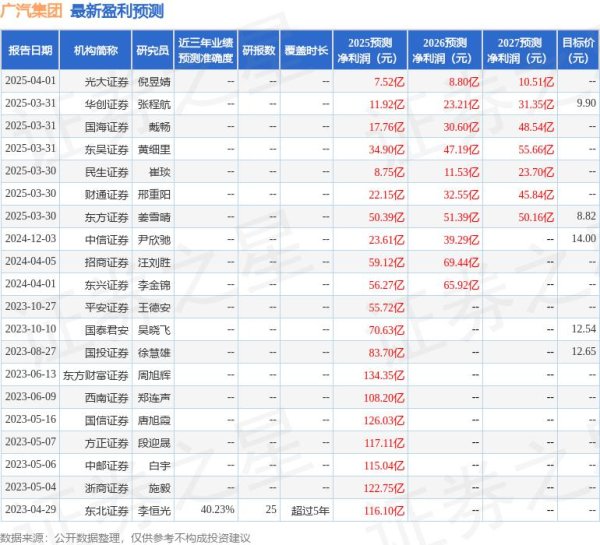The image size is (600, 545).
Task: Click the 数据来源 footnote text
Action: pos(125,538)
